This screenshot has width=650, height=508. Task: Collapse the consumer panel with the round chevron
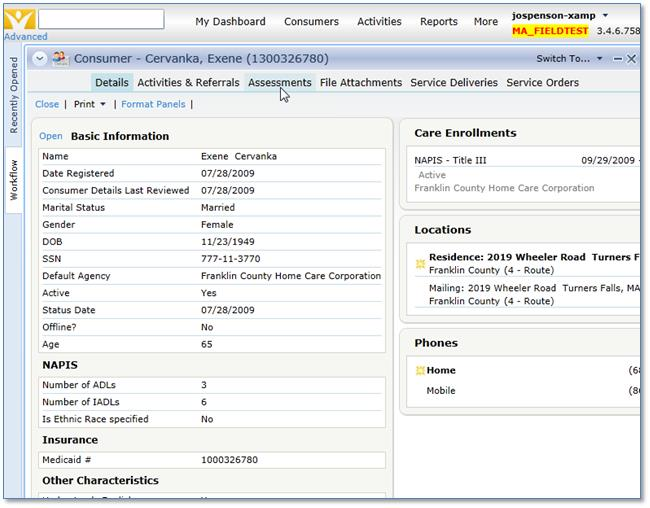pos(40,59)
